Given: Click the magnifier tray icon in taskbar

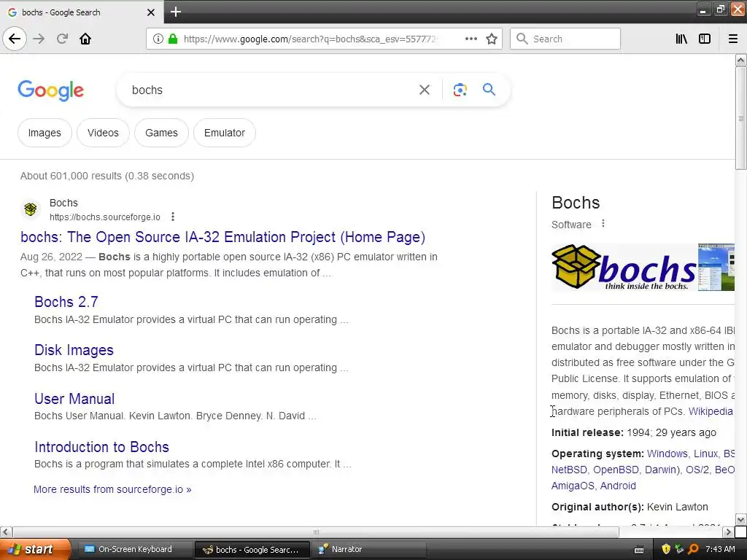Looking at the screenshot, I should (x=693, y=549).
